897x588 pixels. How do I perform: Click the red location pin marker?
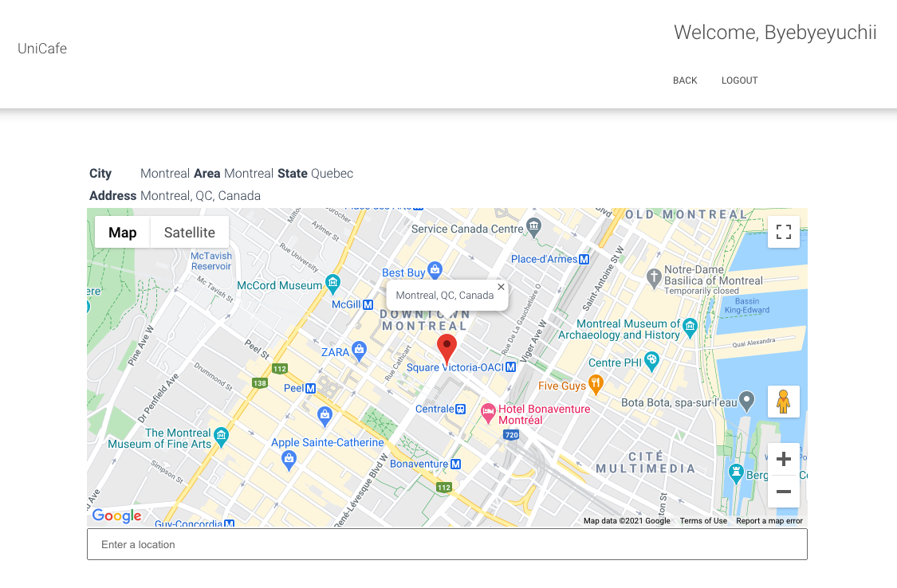click(x=447, y=349)
